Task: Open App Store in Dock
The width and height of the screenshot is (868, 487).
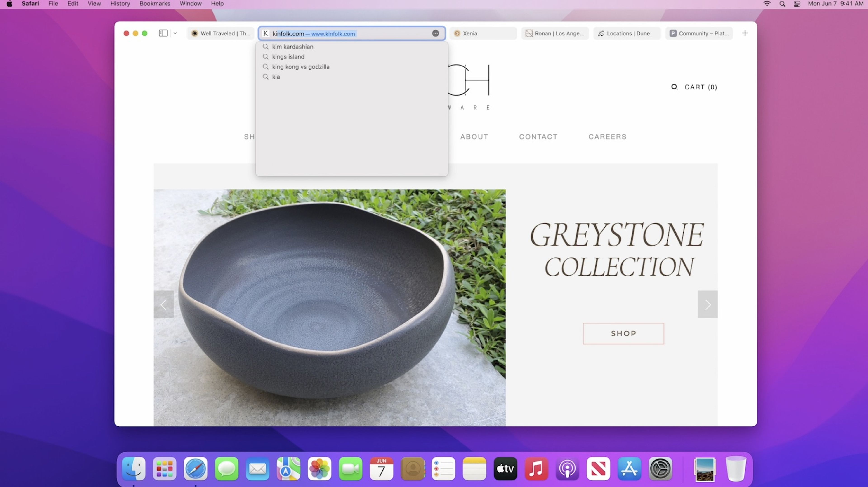Action: click(x=630, y=468)
